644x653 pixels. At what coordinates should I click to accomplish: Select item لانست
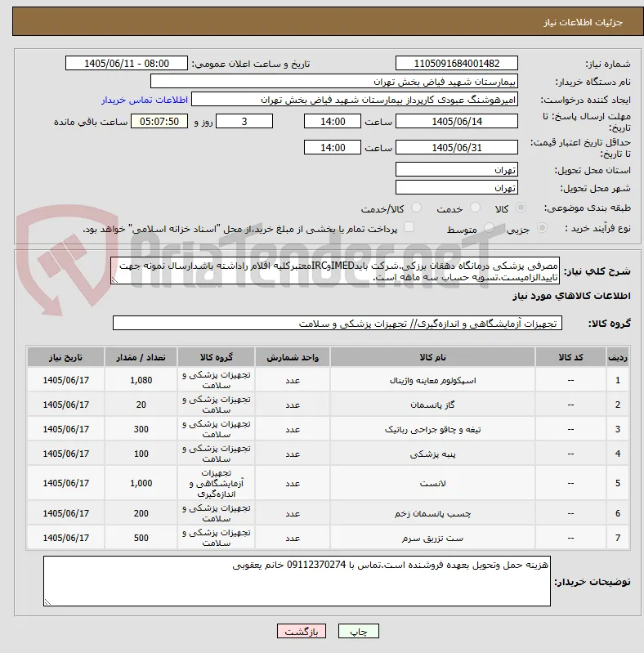click(x=432, y=484)
